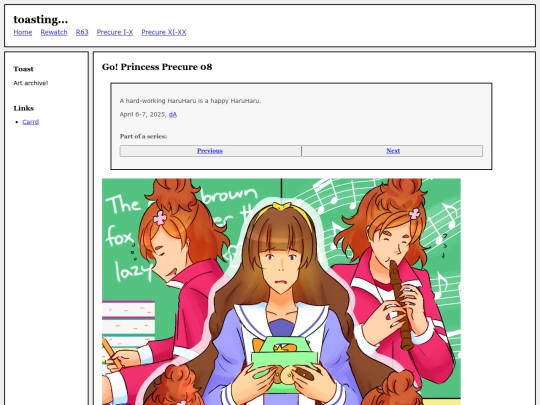Click the 'Art archive!' sidebar text
The width and height of the screenshot is (540, 405).
pyautogui.click(x=31, y=83)
